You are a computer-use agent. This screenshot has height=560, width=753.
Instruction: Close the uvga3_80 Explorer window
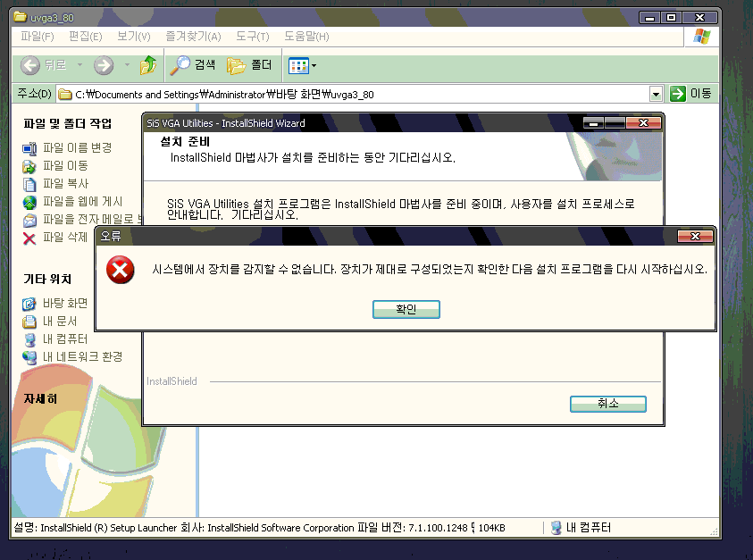pos(699,18)
